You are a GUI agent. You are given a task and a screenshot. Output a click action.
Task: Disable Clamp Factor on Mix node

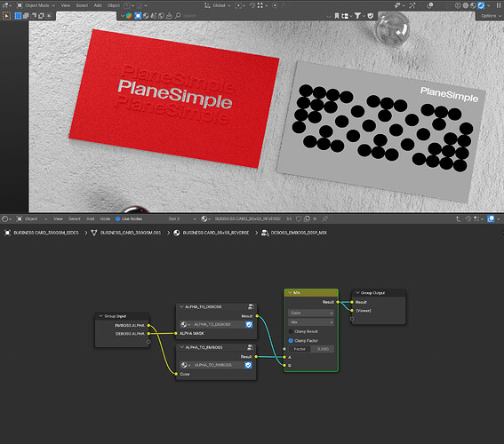291,340
